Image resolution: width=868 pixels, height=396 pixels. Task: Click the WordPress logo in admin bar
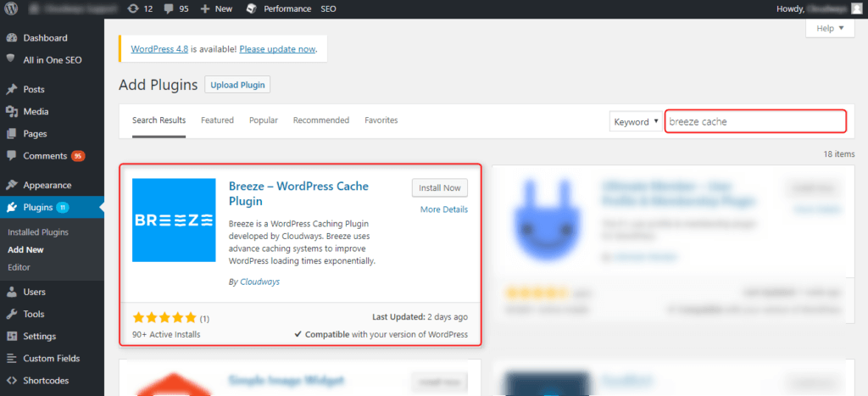tap(12, 8)
